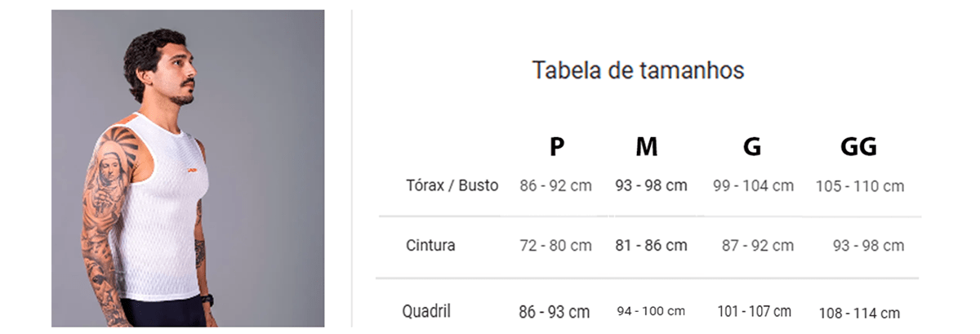Click the 87 - 92 cm waist value
This screenshot has height=334, width=980.
(x=757, y=245)
